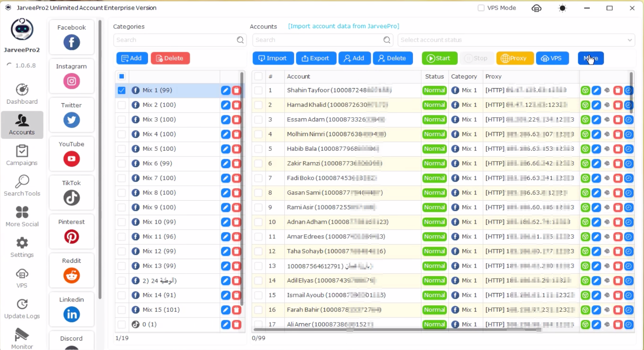Click the search magnifier in Categories search
644x350 pixels.
point(240,40)
